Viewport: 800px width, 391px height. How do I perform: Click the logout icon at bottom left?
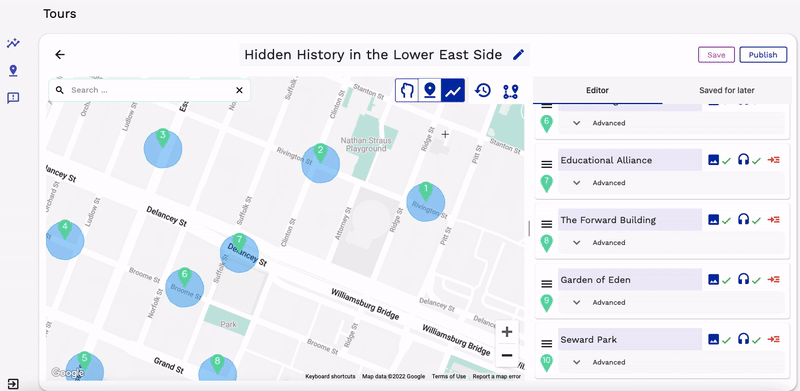point(13,384)
